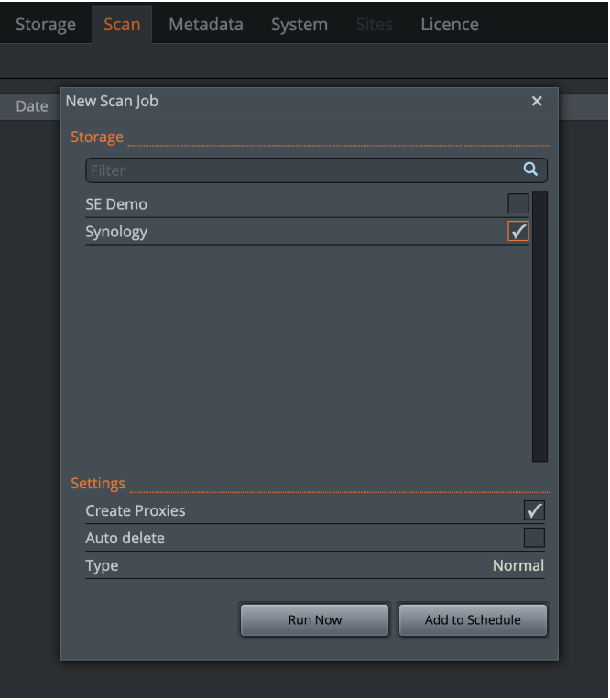Uncheck the Synology storage checkbox
The height and width of the screenshot is (700, 610).
[x=518, y=231]
